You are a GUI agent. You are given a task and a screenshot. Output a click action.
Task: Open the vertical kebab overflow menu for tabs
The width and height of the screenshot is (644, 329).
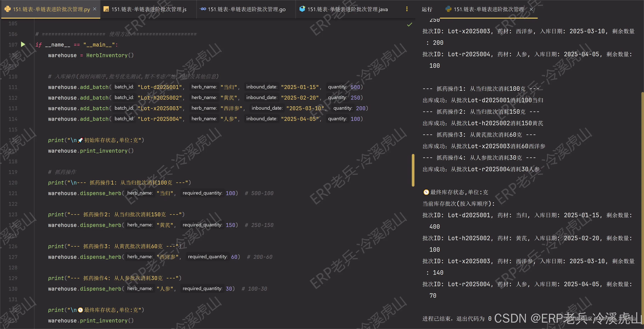(x=407, y=9)
